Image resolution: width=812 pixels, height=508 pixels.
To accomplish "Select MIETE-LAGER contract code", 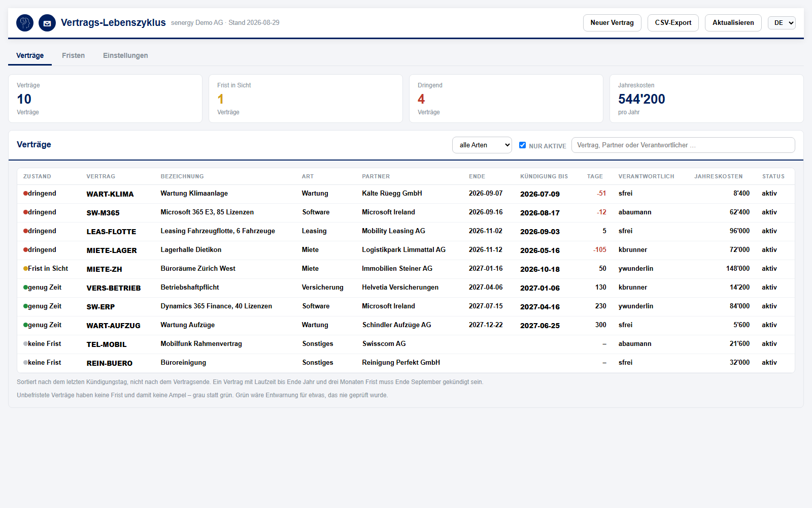I will click(x=112, y=250).
